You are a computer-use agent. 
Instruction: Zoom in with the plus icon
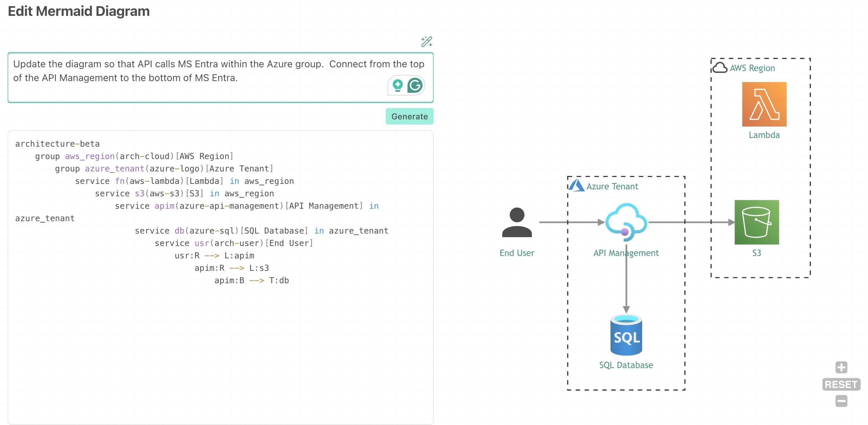(841, 367)
